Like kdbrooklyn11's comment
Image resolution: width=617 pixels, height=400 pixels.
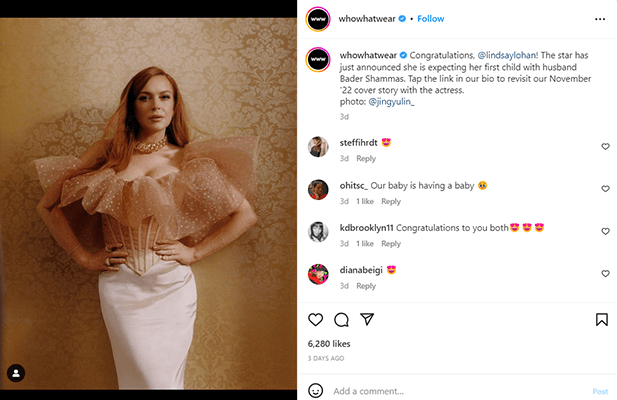coord(605,232)
